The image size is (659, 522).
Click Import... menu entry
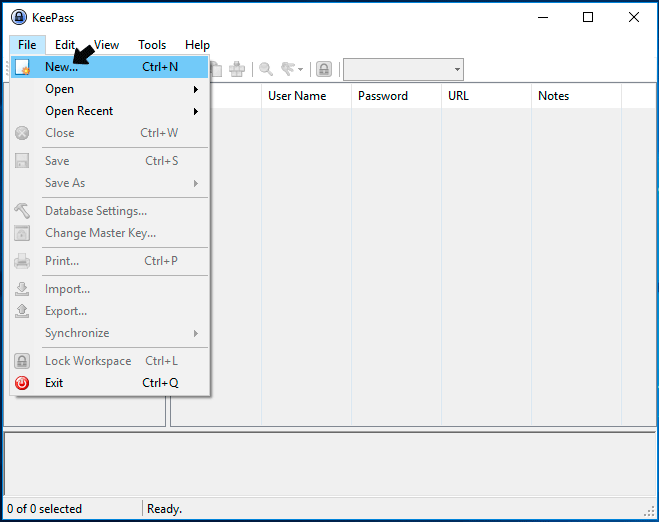pyautogui.click(x=110, y=289)
